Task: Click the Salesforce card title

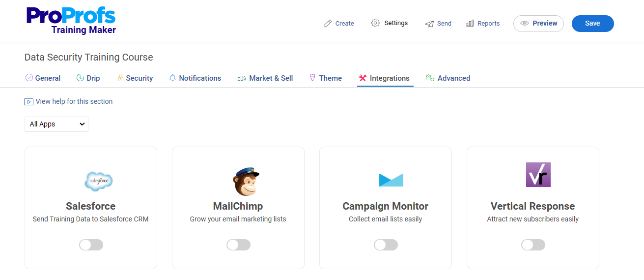Action: pyautogui.click(x=91, y=206)
